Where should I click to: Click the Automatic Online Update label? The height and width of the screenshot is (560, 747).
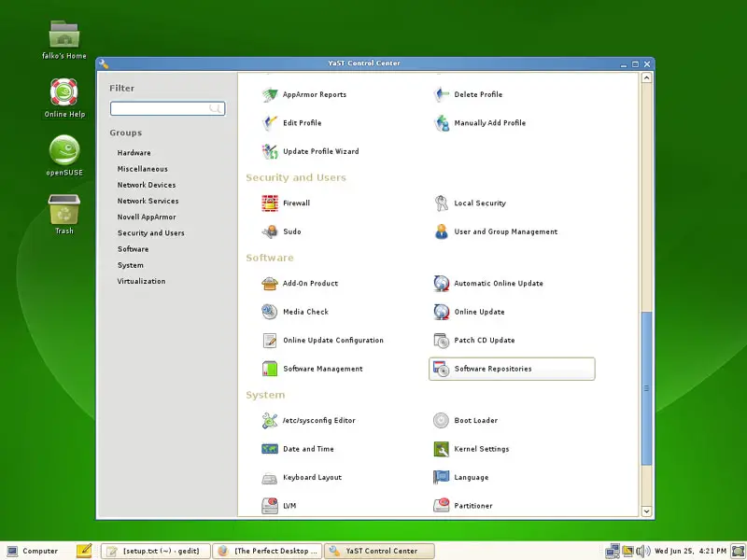point(499,284)
